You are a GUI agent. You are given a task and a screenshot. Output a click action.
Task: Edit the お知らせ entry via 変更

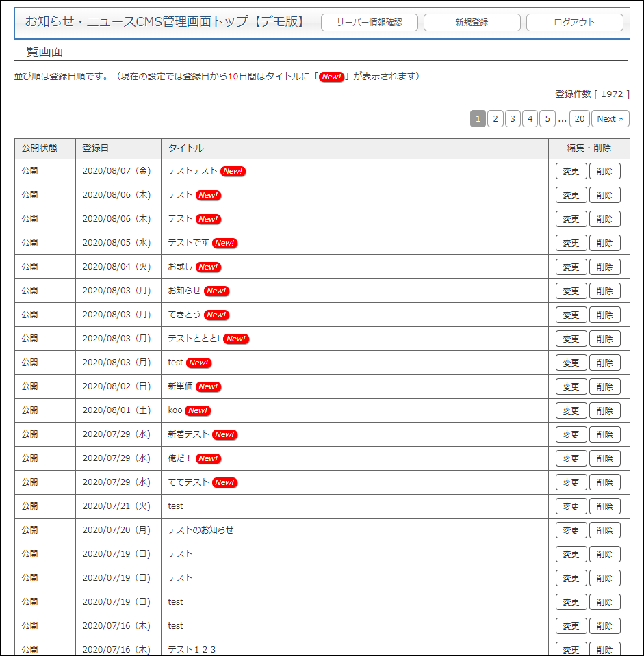571,291
